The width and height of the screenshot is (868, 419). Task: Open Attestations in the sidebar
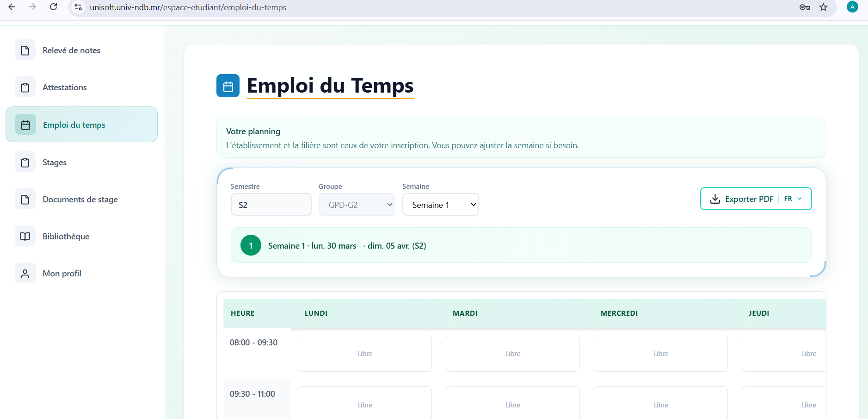pos(81,87)
